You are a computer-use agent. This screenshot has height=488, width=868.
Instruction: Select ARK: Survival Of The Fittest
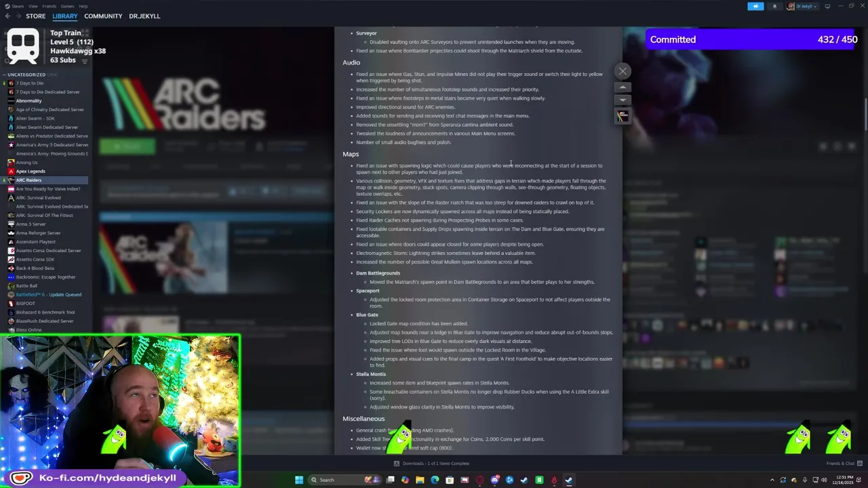(44, 216)
